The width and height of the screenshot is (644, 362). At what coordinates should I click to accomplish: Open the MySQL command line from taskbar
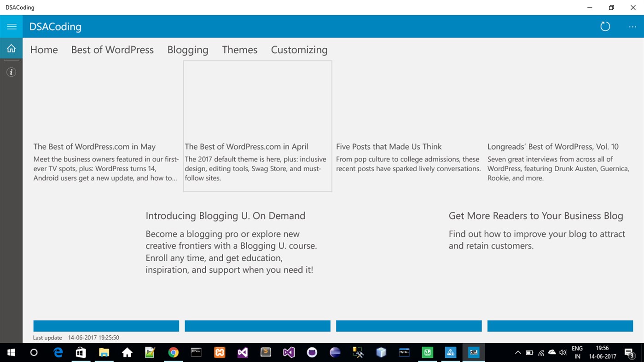404,352
